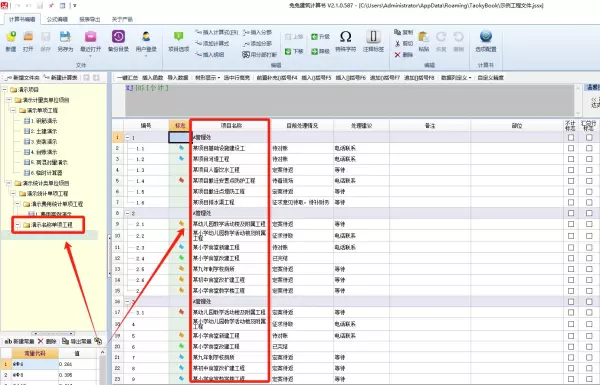Click the scissors 剪切 (Cut) item
The image size is (600, 385).
pos(404,44)
